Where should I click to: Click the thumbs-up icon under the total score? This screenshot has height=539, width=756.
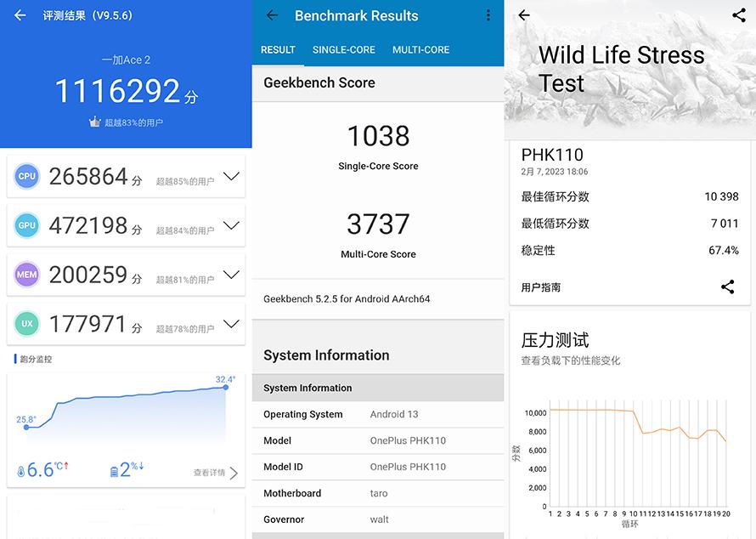[95, 122]
